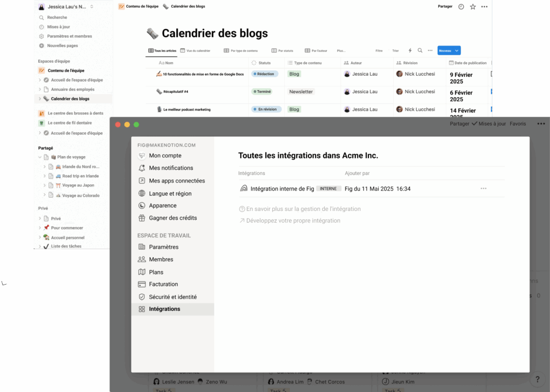The image size is (550, 392).
Task: Open the Récapitulatif #4 row
Action: coord(176,91)
